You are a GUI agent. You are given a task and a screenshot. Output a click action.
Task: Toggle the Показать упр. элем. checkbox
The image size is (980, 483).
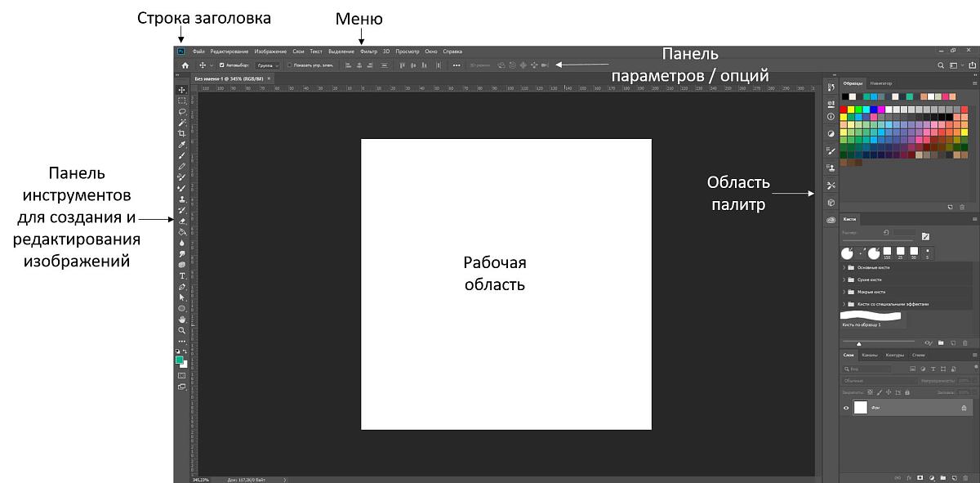click(x=289, y=65)
